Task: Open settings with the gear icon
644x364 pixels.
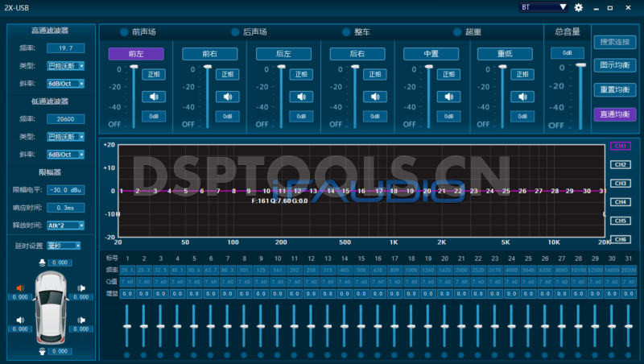Action: coord(578,7)
